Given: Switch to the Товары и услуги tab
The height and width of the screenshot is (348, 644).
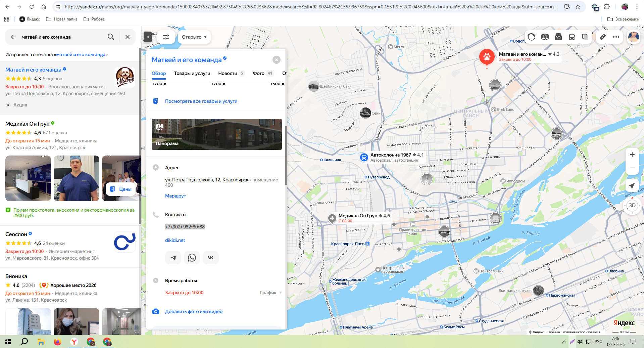Looking at the screenshot, I should pyautogui.click(x=192, y=73).
